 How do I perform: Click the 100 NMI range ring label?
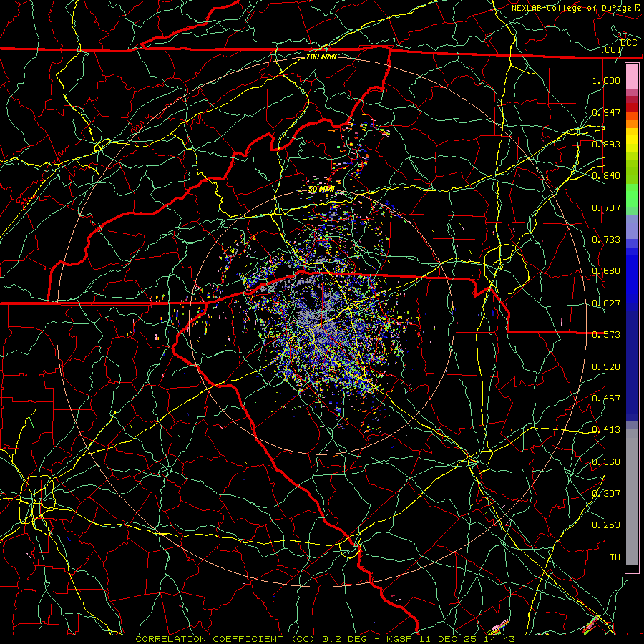click(x=321, y=57)
